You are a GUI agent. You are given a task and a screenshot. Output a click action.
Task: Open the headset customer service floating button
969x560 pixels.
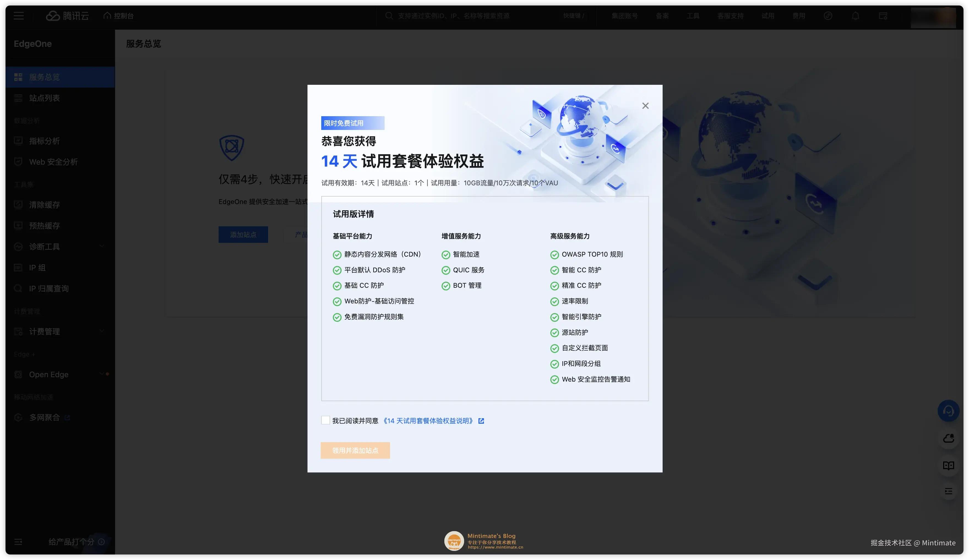click(948, 411)
